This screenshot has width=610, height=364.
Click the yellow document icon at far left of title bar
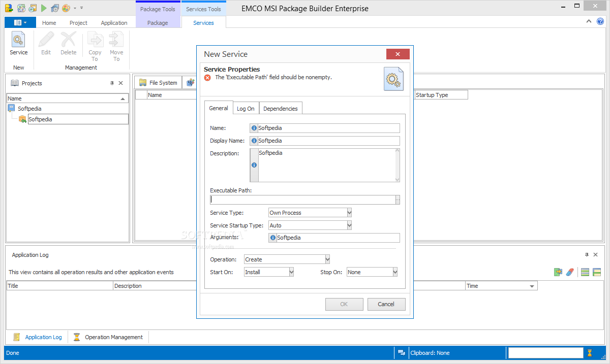click(x=9, y=8)
